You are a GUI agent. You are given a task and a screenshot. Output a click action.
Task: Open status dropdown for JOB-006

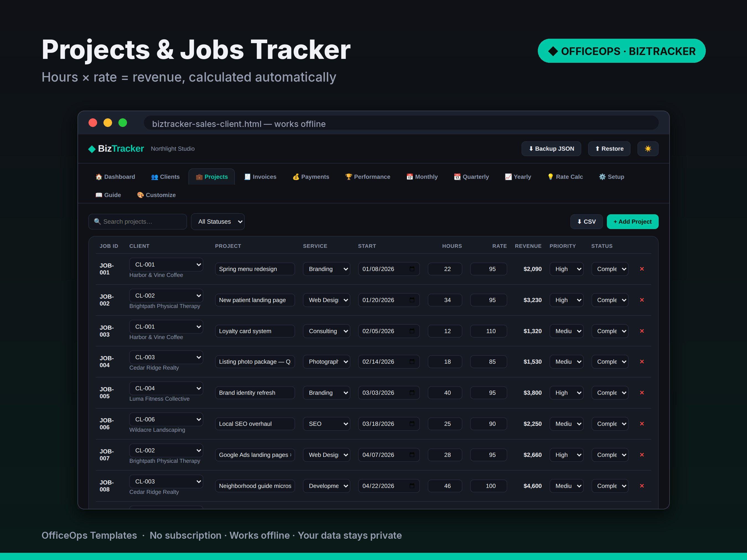point(610,424)
